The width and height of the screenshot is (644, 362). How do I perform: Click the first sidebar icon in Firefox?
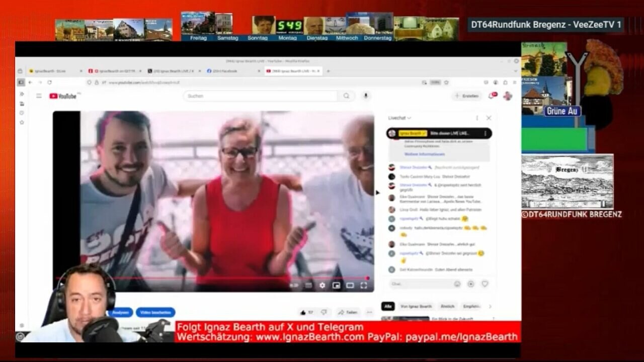pos(22,94)
